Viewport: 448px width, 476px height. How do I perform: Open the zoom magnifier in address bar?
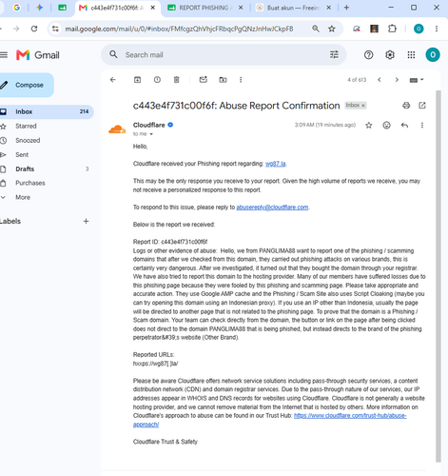pos(316,29)
